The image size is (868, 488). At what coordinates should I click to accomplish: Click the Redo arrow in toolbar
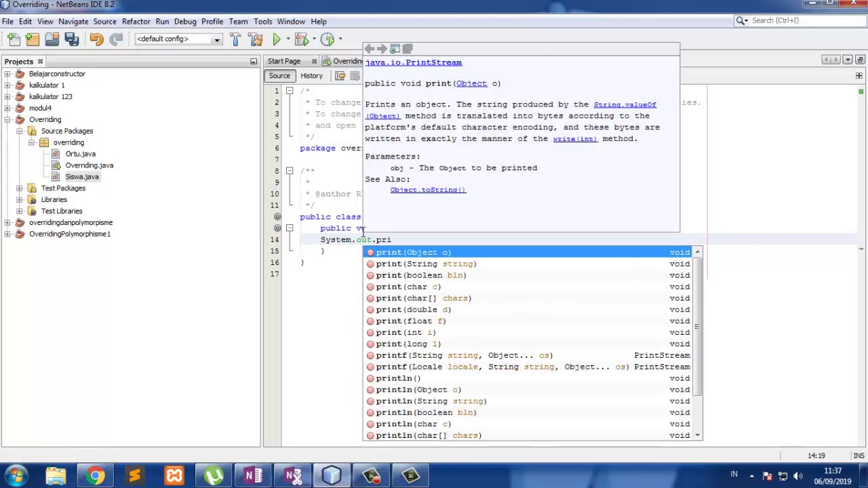pyautogui.click(x=116, y=39)
